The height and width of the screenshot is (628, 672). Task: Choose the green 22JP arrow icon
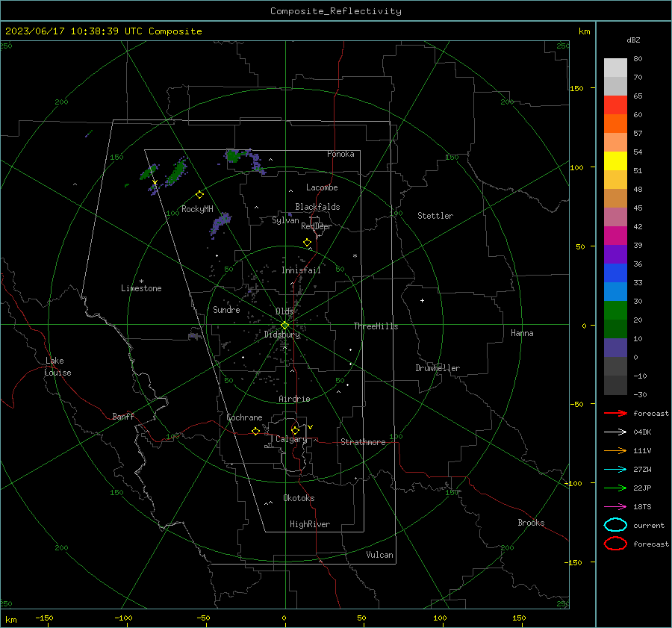pyautogui.click(x=615, y=488)
